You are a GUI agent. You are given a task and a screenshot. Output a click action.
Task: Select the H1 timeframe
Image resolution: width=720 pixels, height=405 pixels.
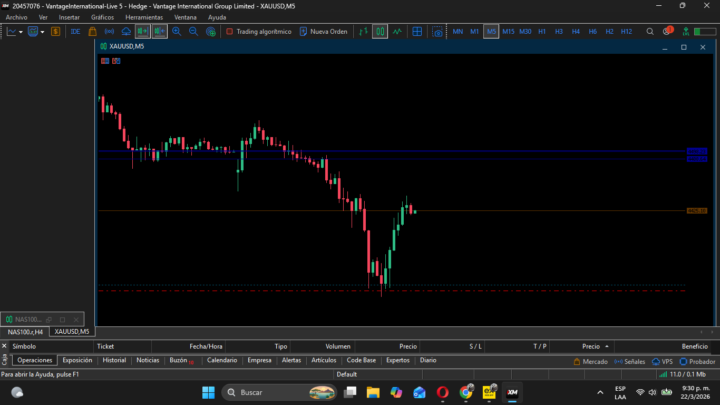coord(542,32)
